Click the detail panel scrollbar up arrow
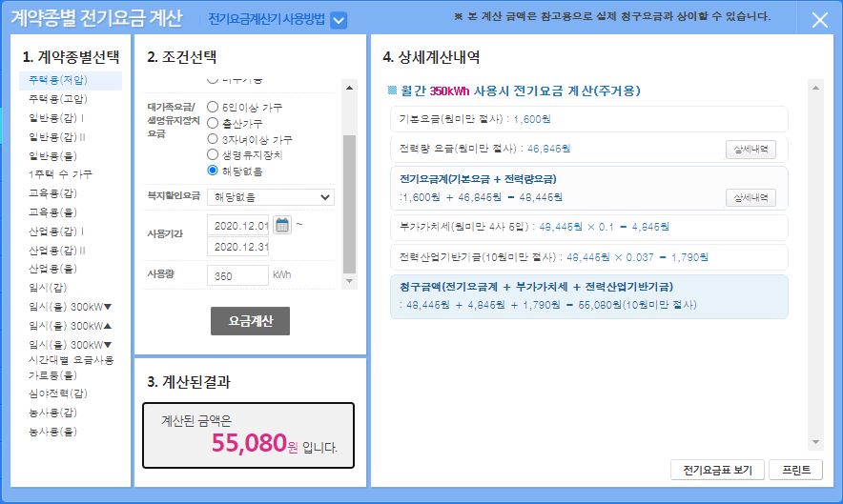Screen dimensions: 843x504 [815, 88]
